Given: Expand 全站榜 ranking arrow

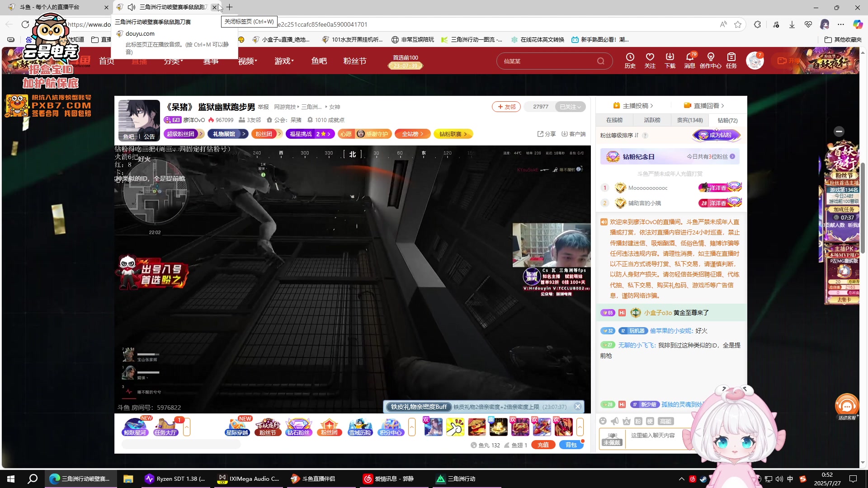Looking at the screenshot, I should click(422, 134).
